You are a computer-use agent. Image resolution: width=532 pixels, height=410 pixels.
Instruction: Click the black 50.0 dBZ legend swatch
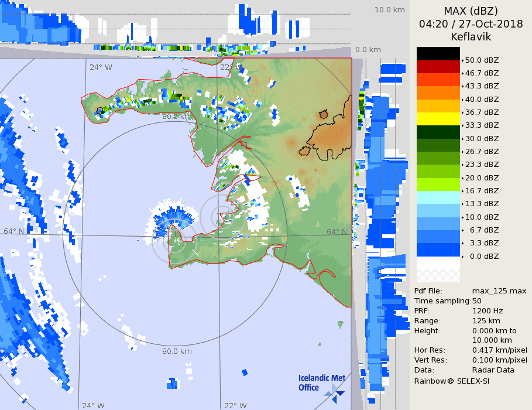point(438,53)
